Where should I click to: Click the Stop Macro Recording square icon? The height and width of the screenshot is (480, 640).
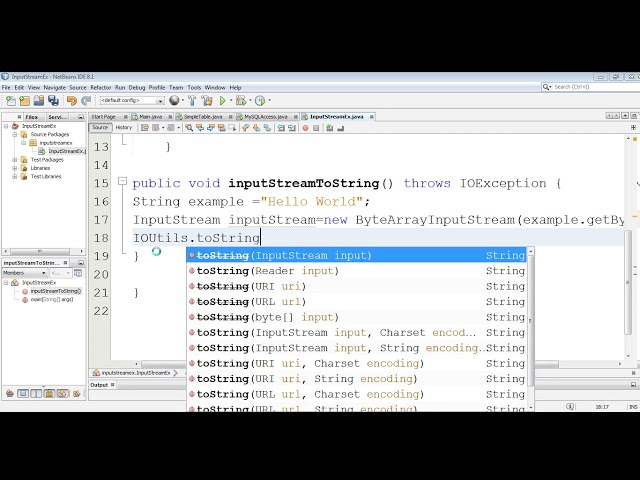[x=316, y=128]
